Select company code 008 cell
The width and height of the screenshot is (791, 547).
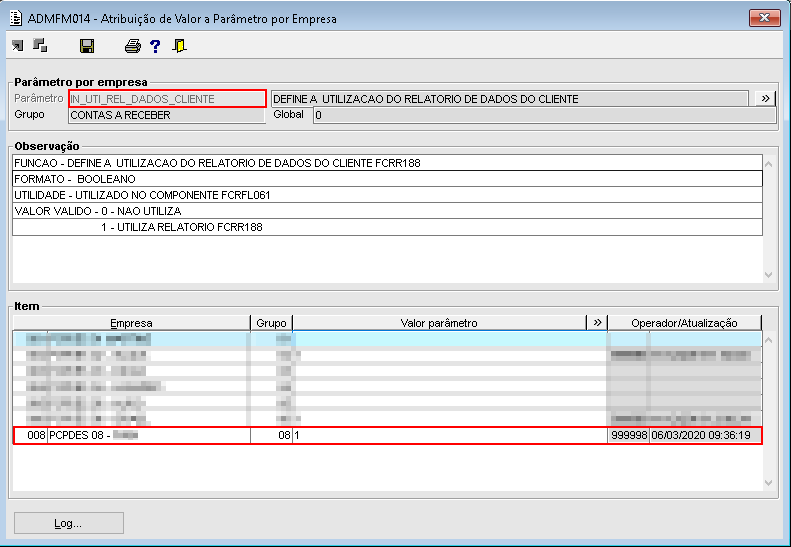coord(31,435)
